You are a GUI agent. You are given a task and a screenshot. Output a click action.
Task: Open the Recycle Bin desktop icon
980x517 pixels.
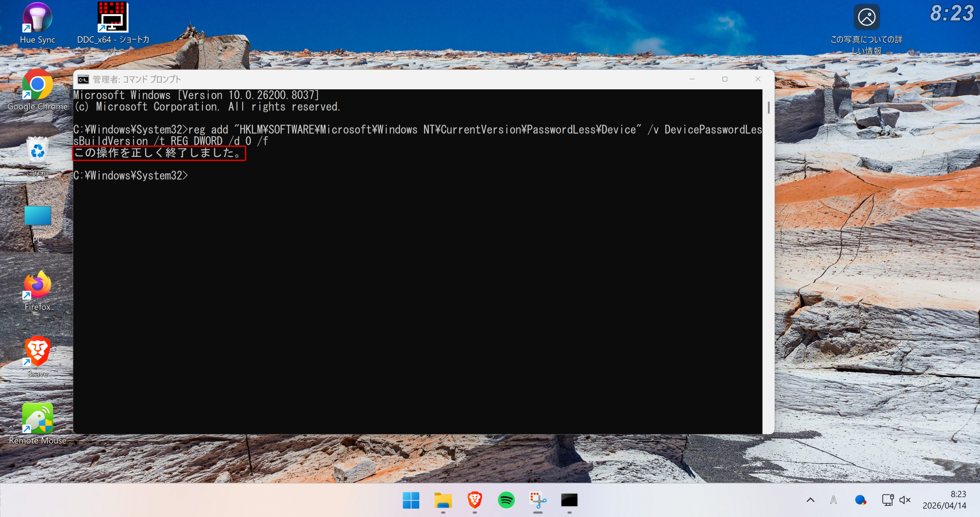pyautogui.click(x=37, y=152)
